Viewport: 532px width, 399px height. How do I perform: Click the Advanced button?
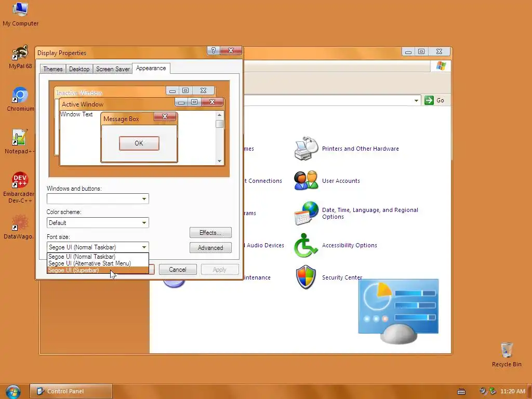pos(210,248)
